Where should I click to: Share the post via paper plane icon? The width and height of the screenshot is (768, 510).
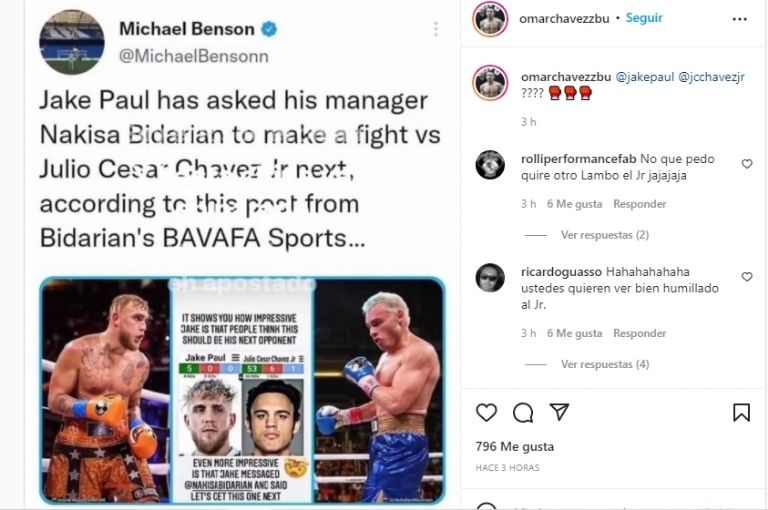[x=559, y=412]
